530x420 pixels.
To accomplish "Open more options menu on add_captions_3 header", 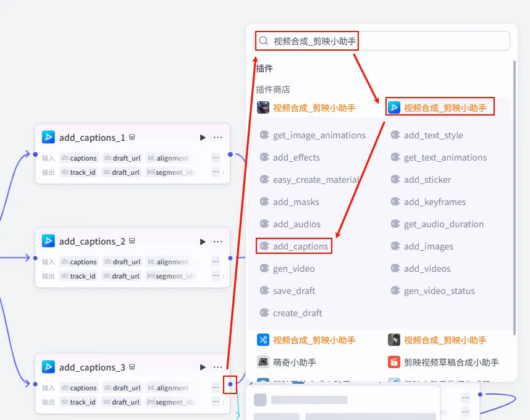I will click(x=217, y=367).
